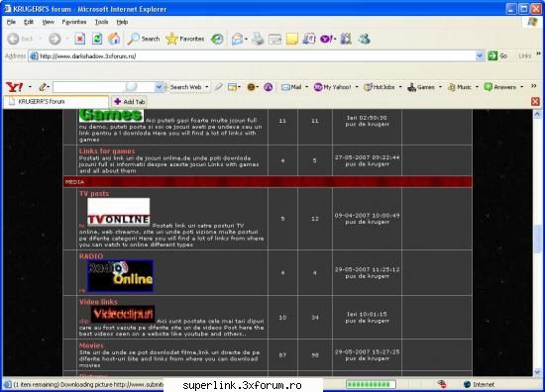Open Yahoo Mail button
The width and height of the screenshot is (545, 392).
click(x=291, y=87)
